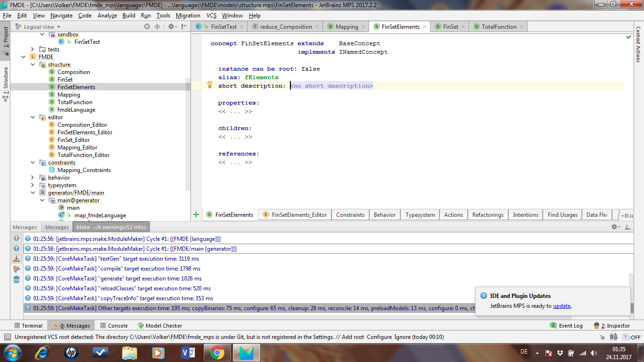Hide the Project panel with the hide icon
Viewport: 644px width, 362px height.
click(x=183, y=27)
